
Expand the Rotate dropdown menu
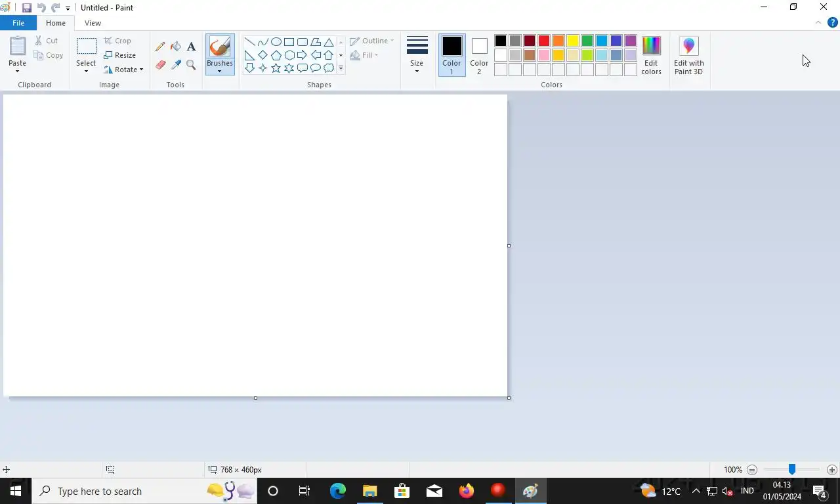[141, 70]
